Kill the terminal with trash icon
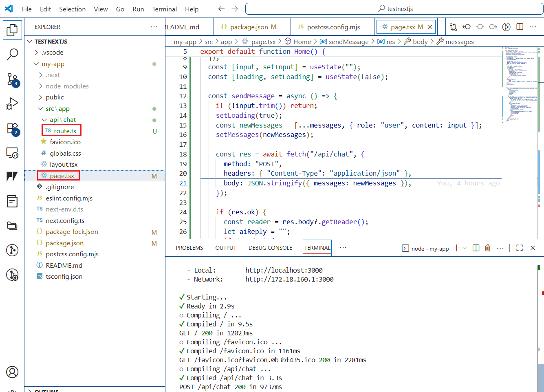Screen dimensions: 544x392 point(488,248)
